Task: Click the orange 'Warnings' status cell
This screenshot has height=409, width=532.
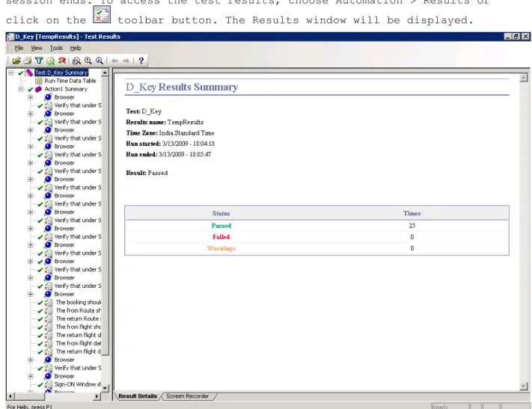Action: 221,248
